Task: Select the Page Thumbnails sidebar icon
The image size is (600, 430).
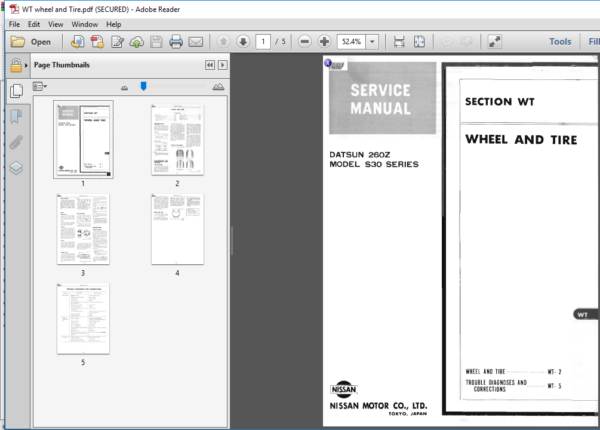Action: (x=16, y=91)
